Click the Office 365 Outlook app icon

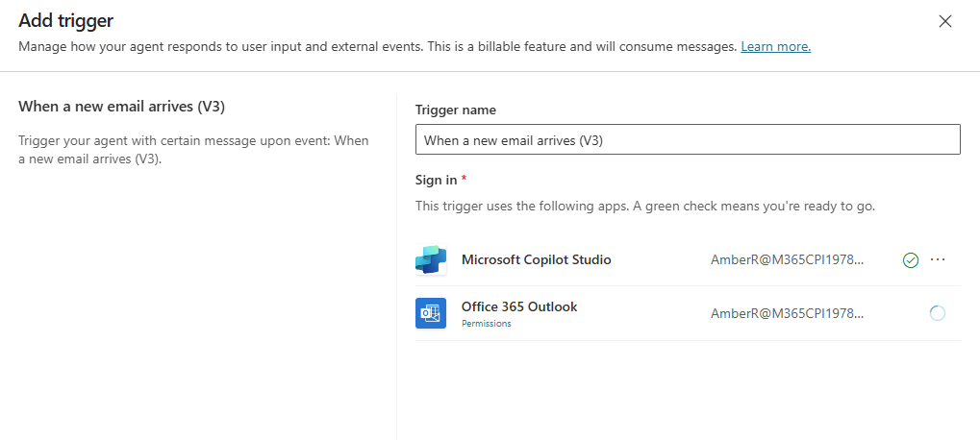click(x=431, y=313)
